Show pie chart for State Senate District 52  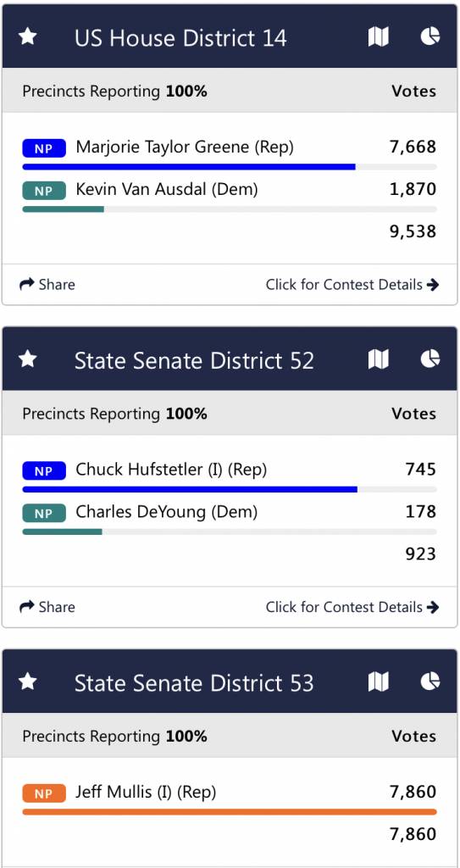point(430,359)
